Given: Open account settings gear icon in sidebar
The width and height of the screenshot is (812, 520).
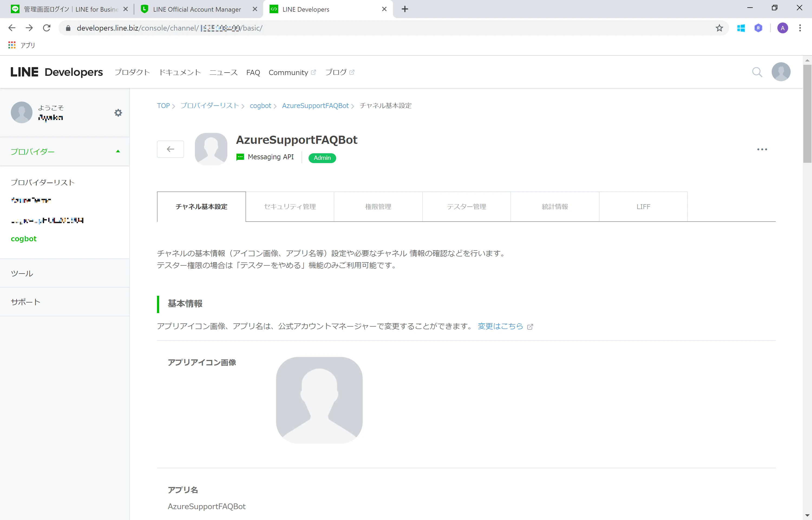Looking at the screenshot, I should point(118,113).
